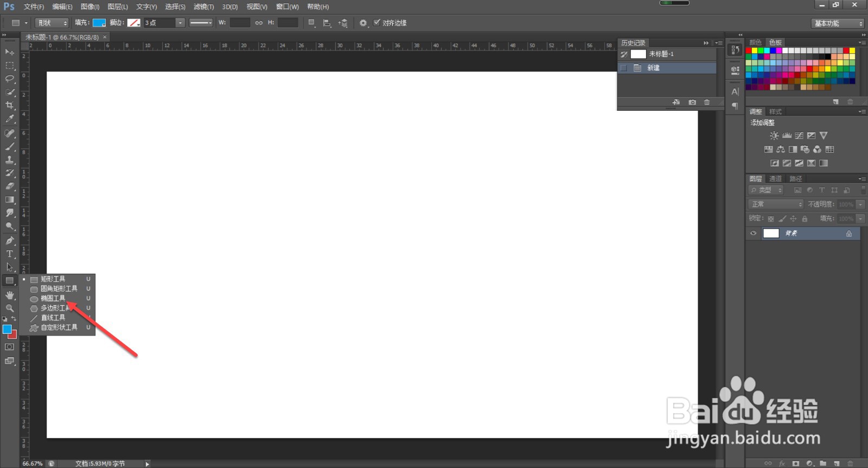Select the Zoom tool
This screenshot has height=468, width=868.
pyautogui.click(x=10, y=308)
